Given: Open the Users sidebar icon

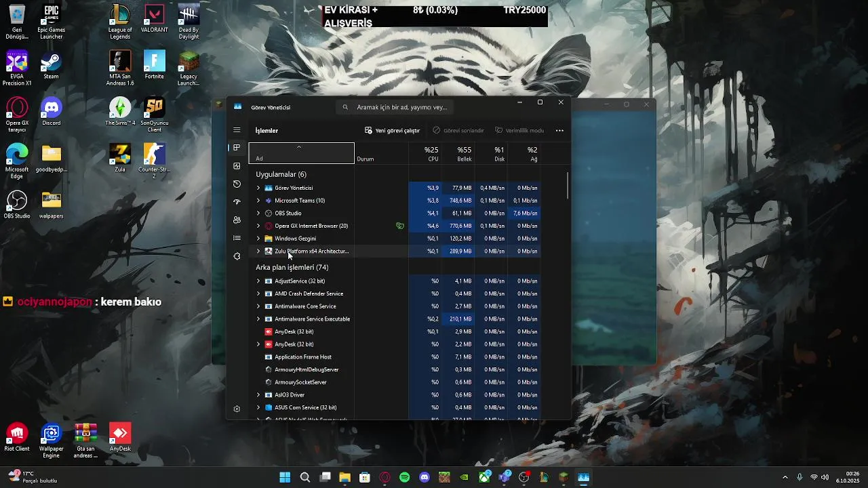Looking at the screenshot, I should pos(237,220).
